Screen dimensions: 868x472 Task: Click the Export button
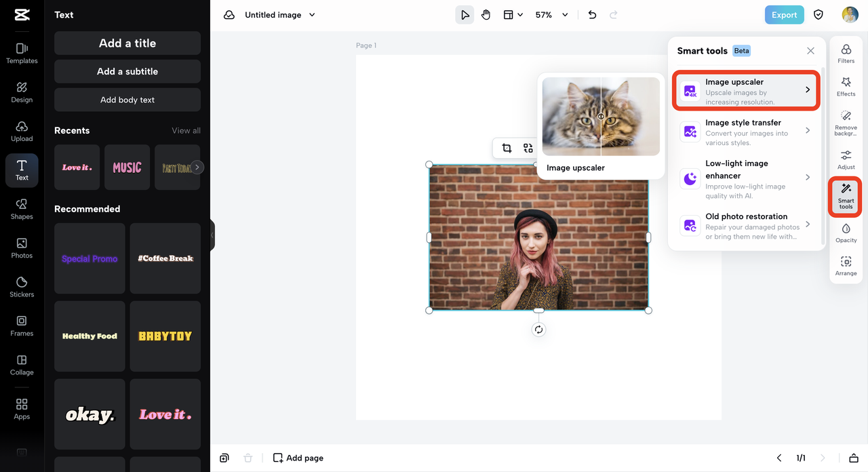[784, 15]
